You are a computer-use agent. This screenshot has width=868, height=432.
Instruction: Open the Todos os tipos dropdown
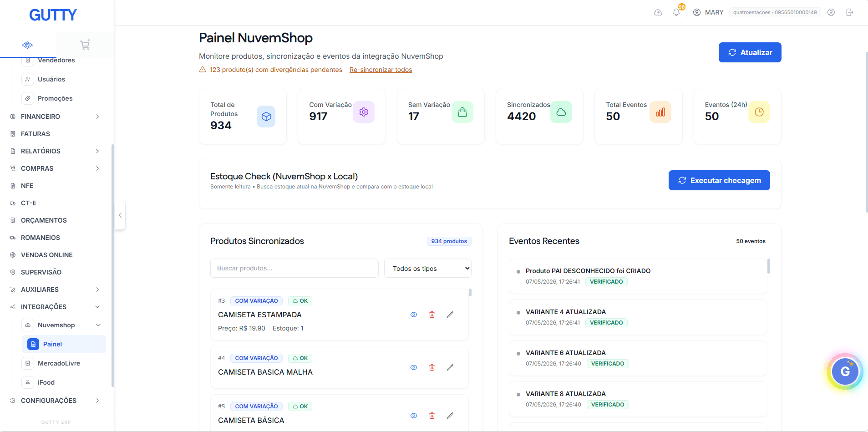click(428, 269)
